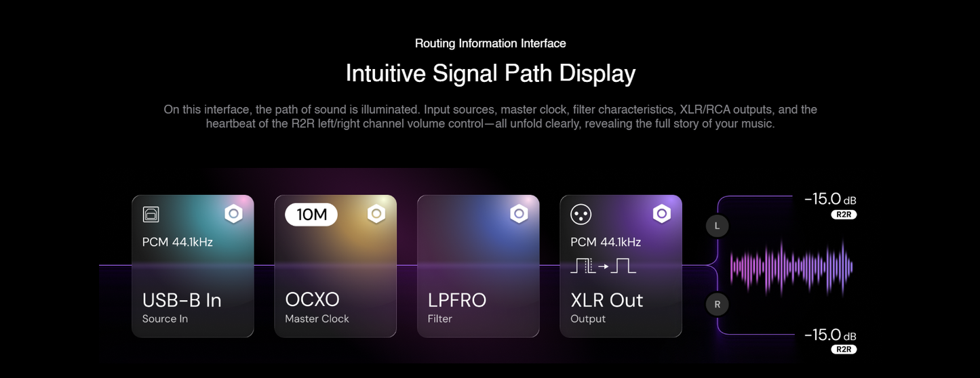The image size is (980, 378).
Task: Click the XLR connector icon
Action: click(581, 215)
